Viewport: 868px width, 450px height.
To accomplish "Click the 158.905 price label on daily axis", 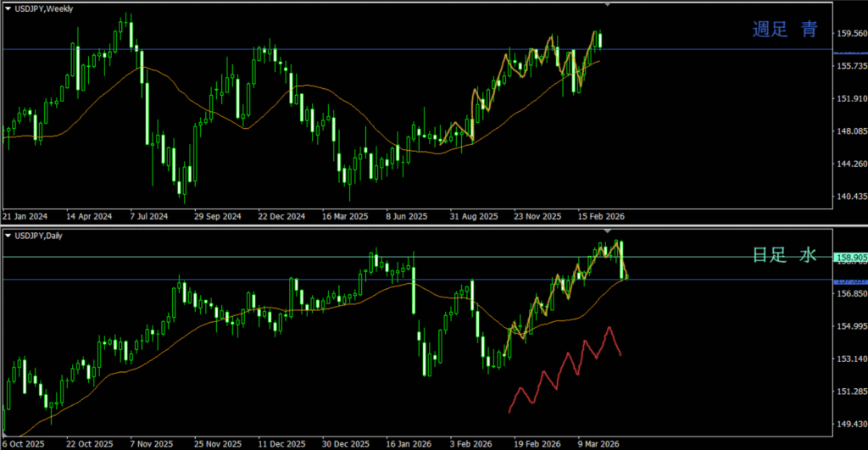I will [850, 258].
